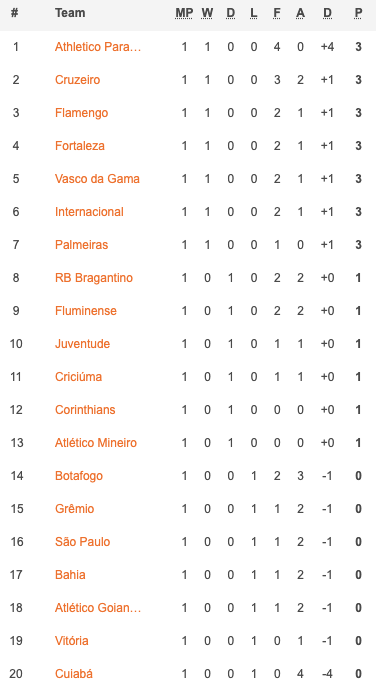Open the Palmeiras team link
Image resolution: width=376 pixels, height=690 pixels.
(81, 245)
